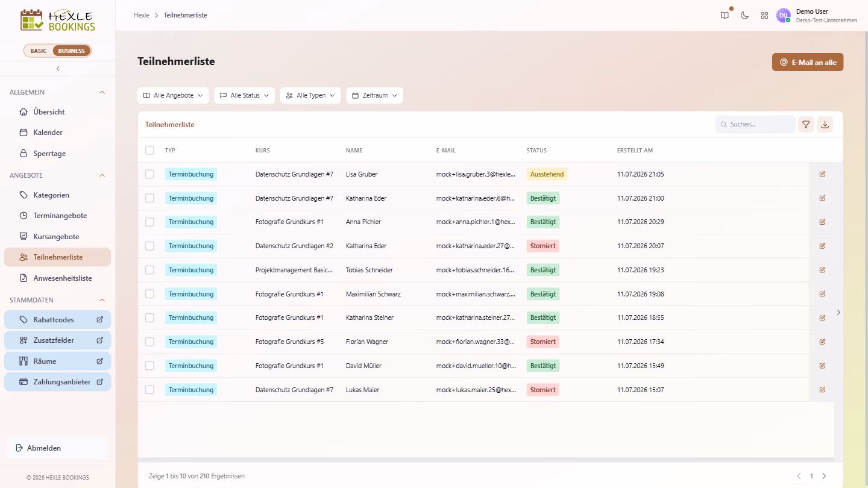The image size is (868, 488).
Task: Collapse the ALLGEMEIN sidebar section
Action: tap(102, 92)
